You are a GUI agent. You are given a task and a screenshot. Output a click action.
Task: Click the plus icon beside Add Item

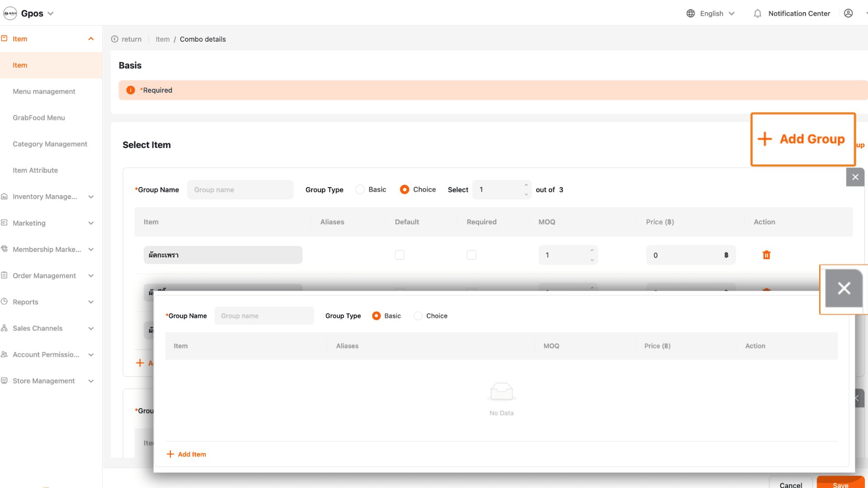tap(170, 454)
